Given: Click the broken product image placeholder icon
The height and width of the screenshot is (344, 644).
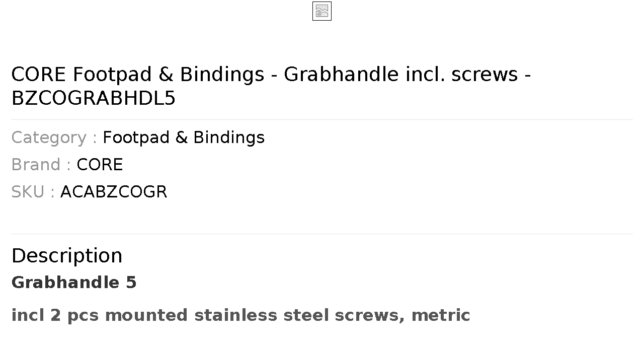Looking at the screenshot, I should (322, 11).
